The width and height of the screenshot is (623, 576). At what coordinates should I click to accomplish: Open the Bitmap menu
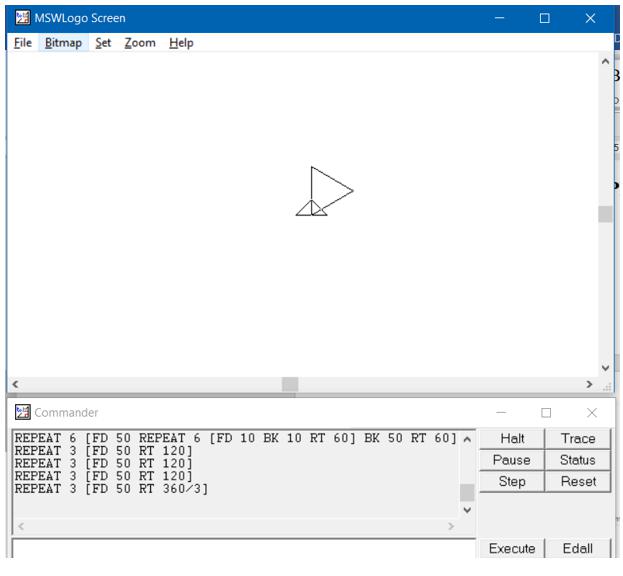click(63, 43)
